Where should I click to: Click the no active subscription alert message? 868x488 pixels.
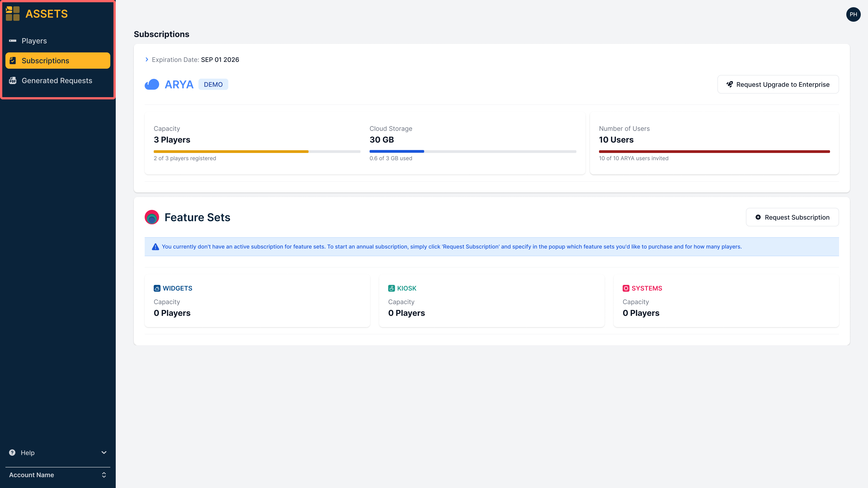[x=452, y=246]
